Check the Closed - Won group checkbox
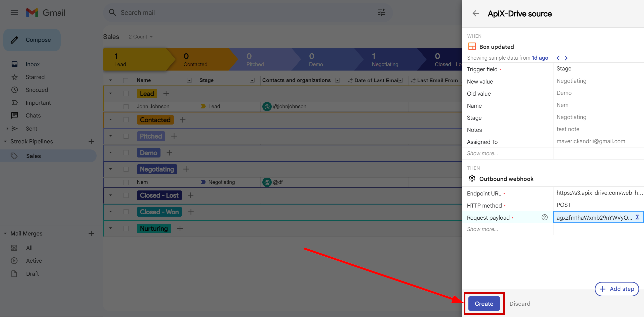 pyautogui.click(x=126, y=212)
